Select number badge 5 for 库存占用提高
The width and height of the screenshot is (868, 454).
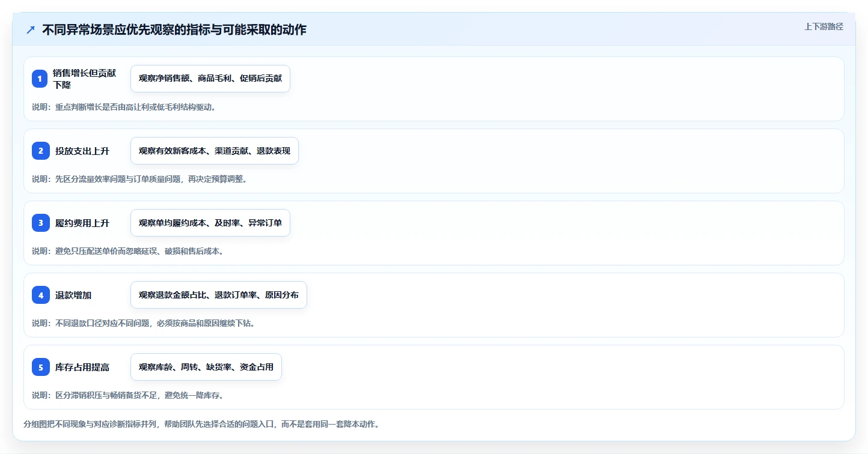pyautogui.click(x=41, y=367)
